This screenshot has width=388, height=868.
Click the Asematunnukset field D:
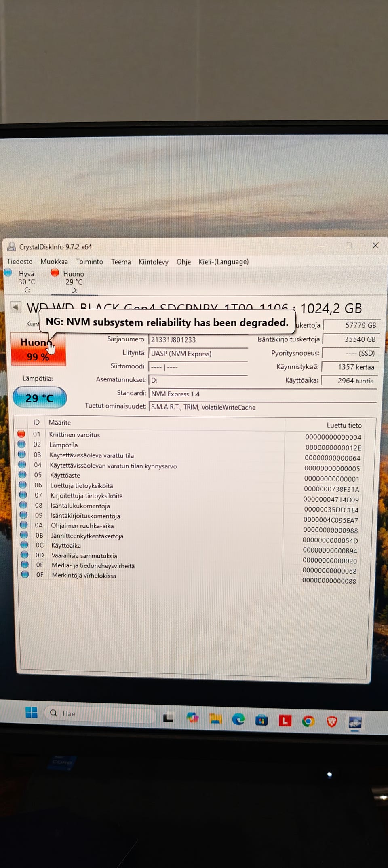click(198, 381)
